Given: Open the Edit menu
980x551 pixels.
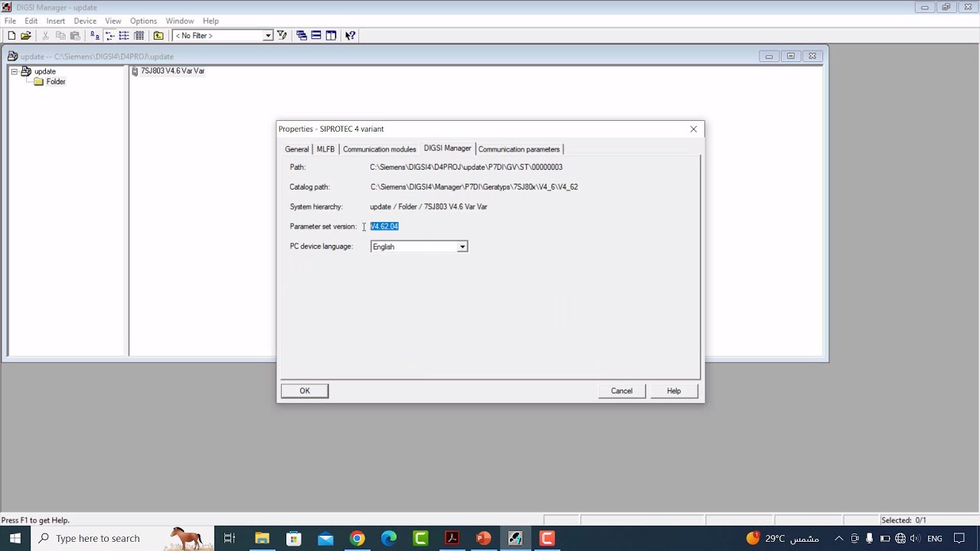Looking at the screenshot, I should [x=31, y=21].
